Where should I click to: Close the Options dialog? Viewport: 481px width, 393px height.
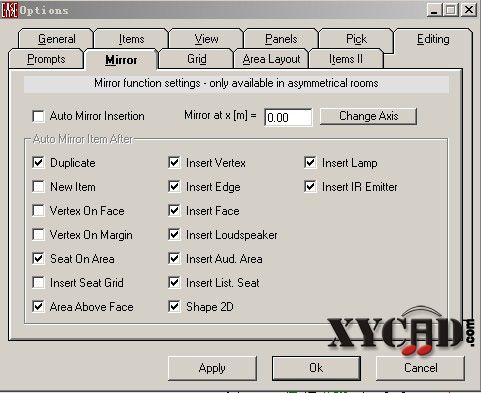click(x=469, y=10)
